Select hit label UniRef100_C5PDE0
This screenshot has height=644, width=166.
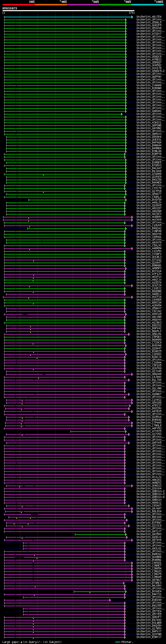point(149,337)
